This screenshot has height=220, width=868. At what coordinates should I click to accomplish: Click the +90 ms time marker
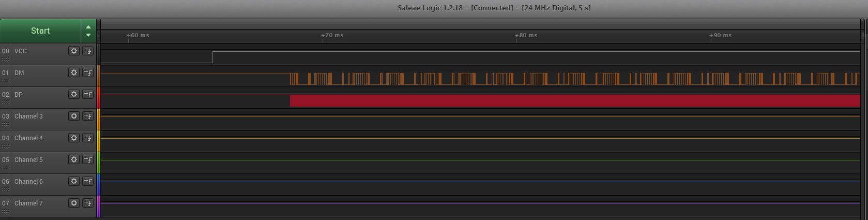[x=720, y=35]
